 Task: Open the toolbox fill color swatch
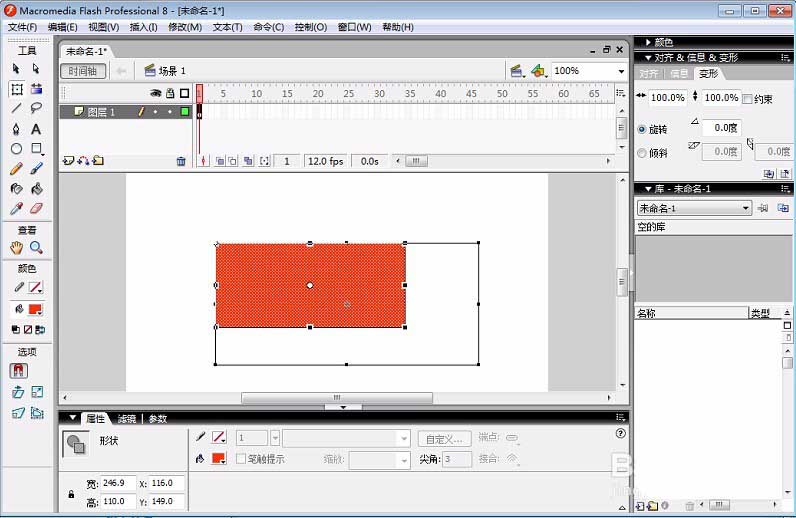point(36,309)
